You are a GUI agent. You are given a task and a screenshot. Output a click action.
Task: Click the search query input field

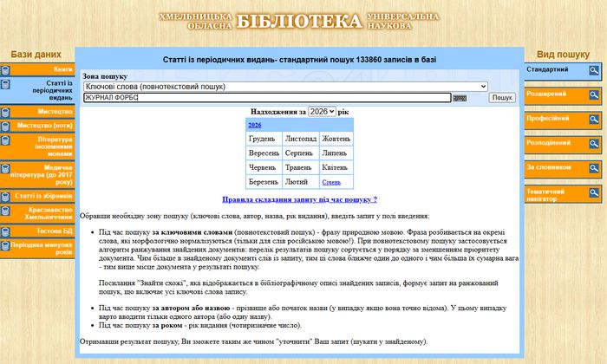[x=266, y=98]
